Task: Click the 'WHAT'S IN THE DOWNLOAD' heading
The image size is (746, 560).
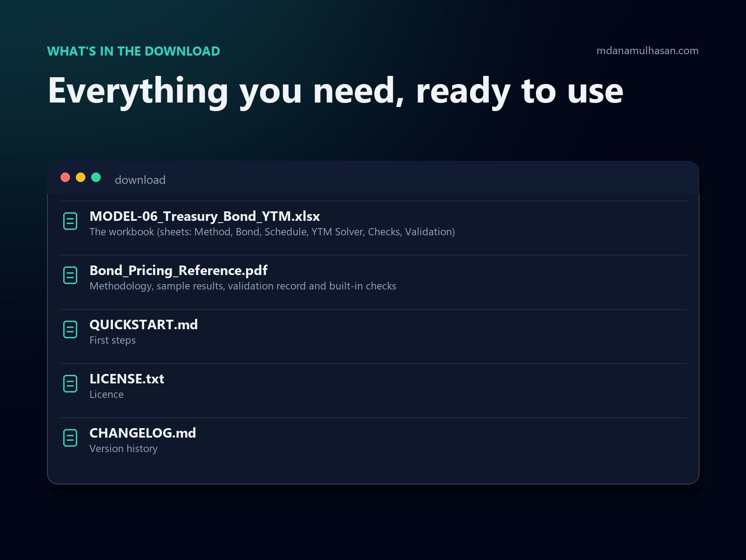Action: [134, 51]
